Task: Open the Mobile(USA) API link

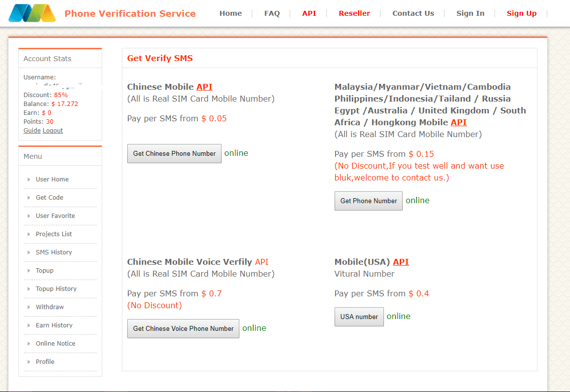Action: pos(401,262)
